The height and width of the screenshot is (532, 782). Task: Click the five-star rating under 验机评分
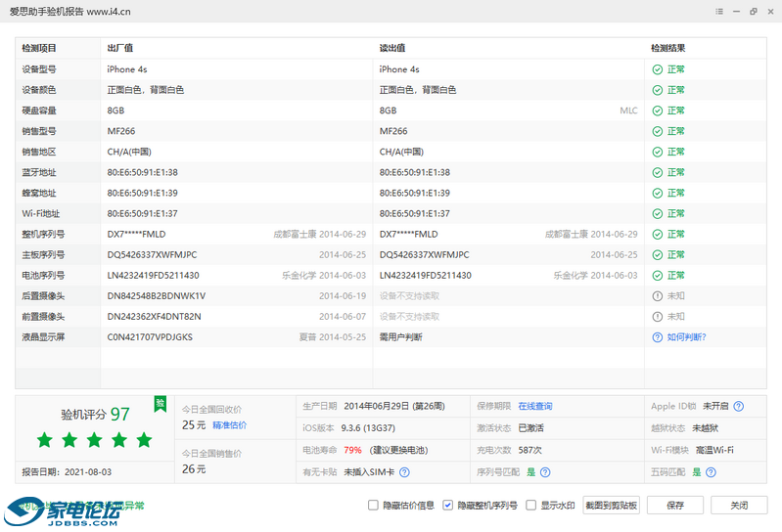click(x=94, y=440)
